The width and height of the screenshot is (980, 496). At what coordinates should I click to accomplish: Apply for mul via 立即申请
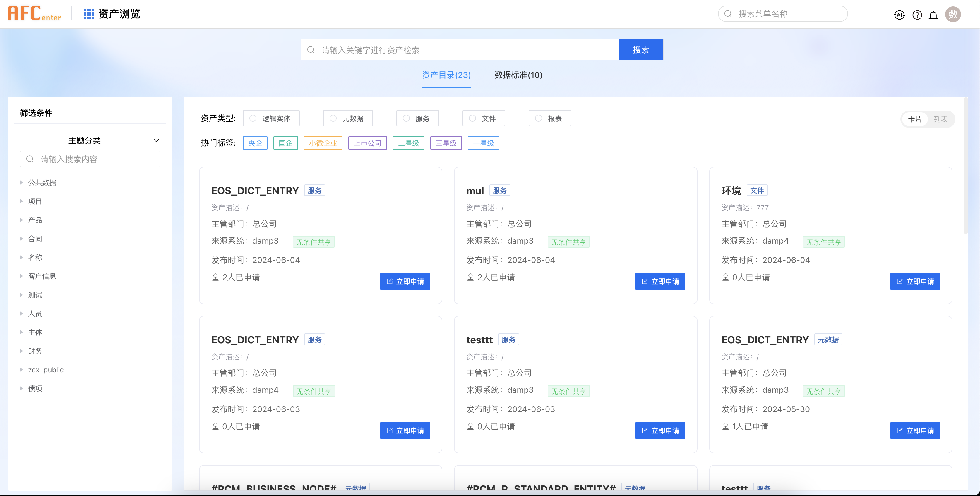pyautogui.click(x=660, y=281)
